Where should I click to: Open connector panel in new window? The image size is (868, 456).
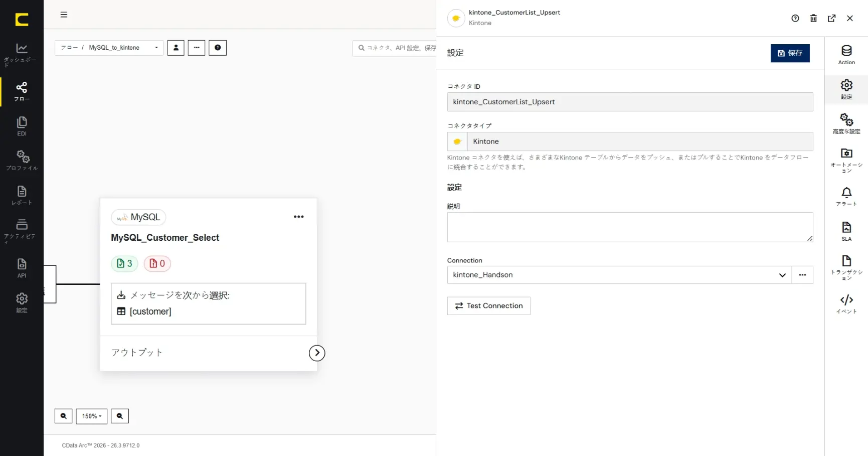[x=831, y=19]
